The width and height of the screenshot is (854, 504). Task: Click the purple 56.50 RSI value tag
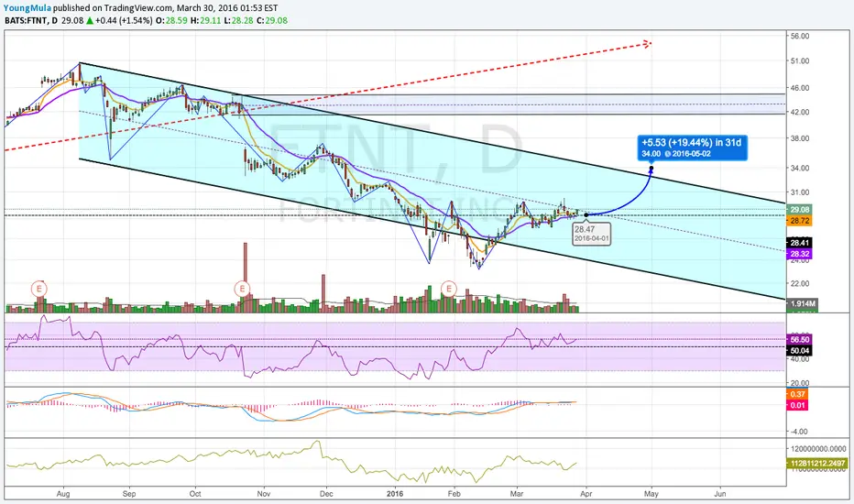800,339
